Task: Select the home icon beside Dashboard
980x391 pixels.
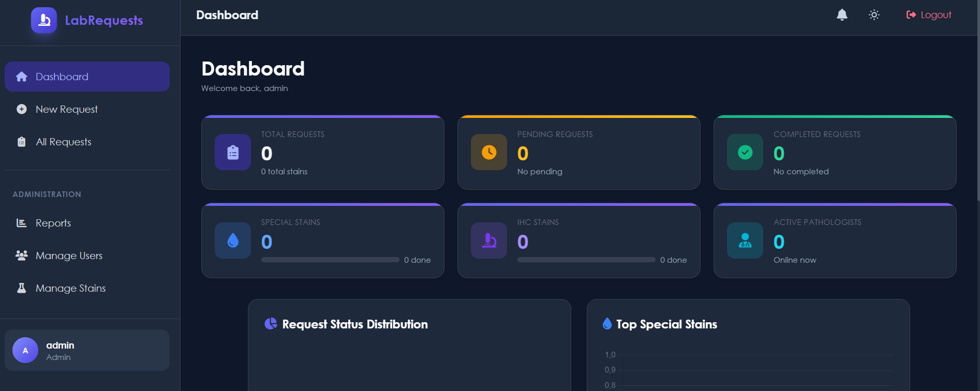Action: point(21,76)
